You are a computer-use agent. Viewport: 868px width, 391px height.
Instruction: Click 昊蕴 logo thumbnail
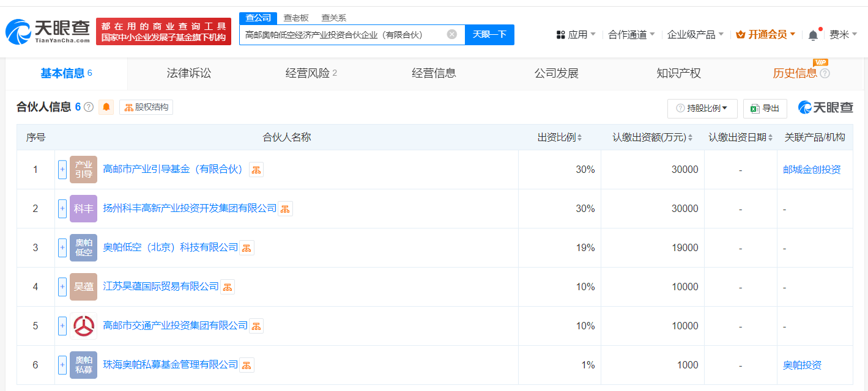tap(83, 287)
